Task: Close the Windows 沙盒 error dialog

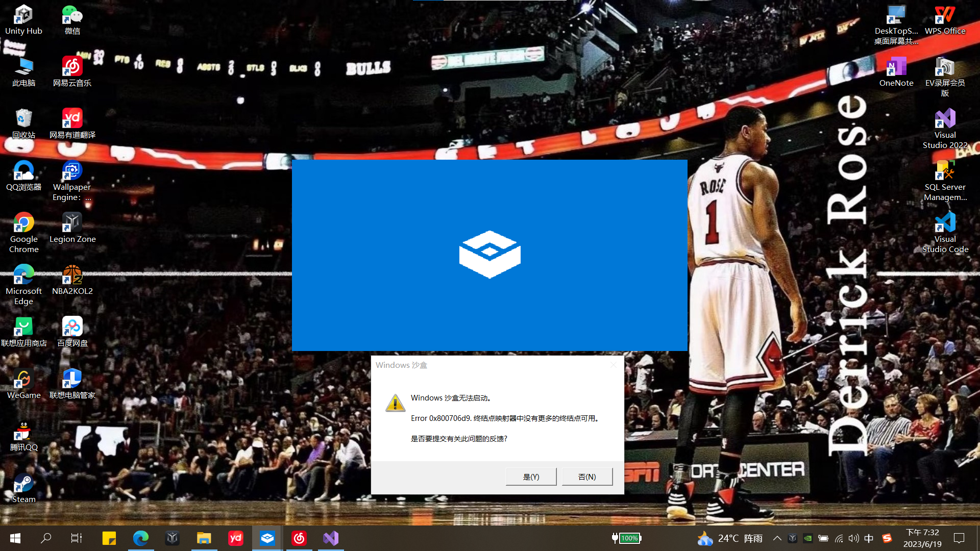Action: pos(613,365)
